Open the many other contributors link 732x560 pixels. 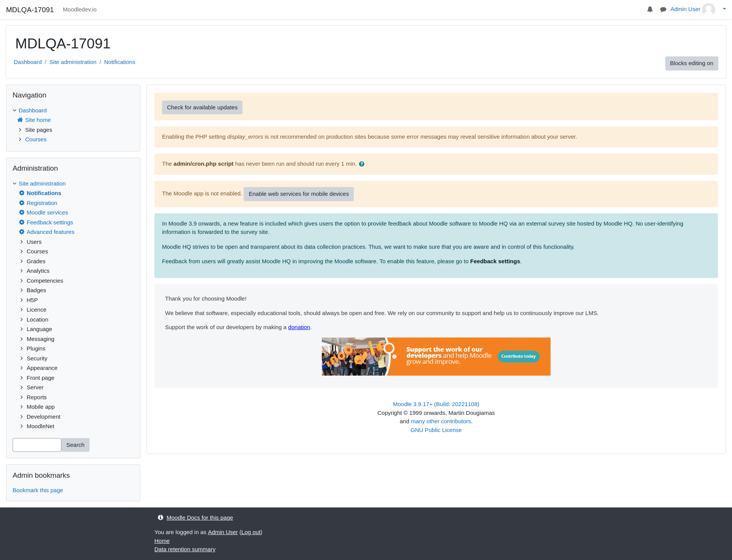[441, 421]
